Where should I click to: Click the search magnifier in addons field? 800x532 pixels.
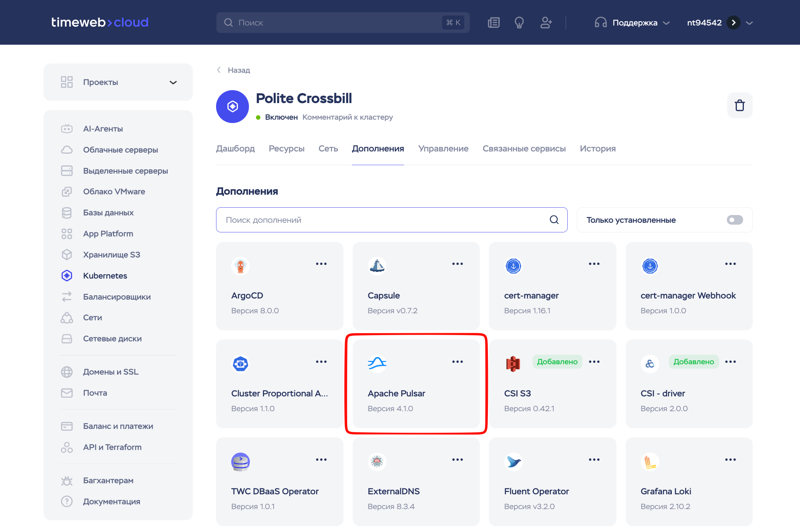(554, 220)
